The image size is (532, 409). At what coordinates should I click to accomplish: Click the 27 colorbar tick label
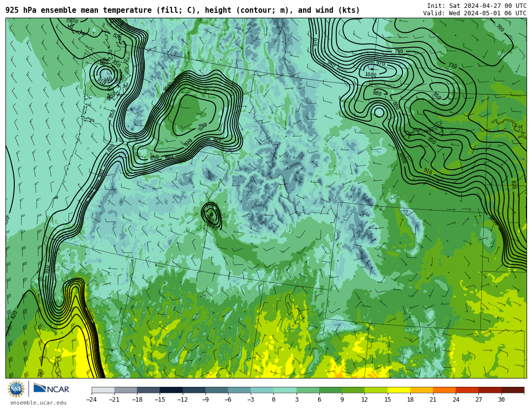coord(478,400)
